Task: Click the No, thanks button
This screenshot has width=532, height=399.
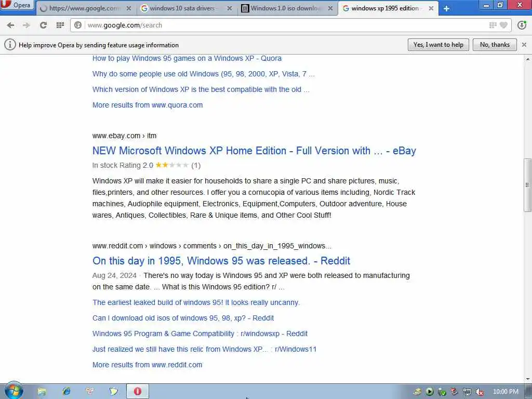Action: (495, 45)
